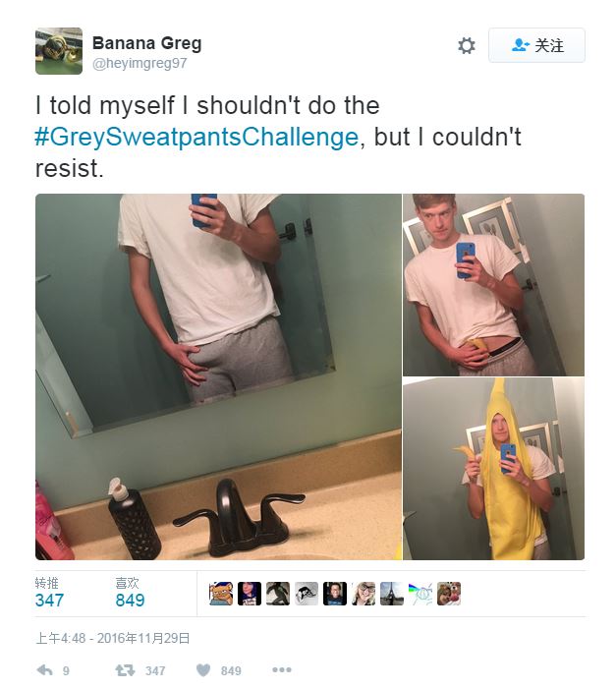Click the blonde woman with glasses avatar
Image resolution: width=616 pixels, height=689 pixels.
(x=364, y=594)
